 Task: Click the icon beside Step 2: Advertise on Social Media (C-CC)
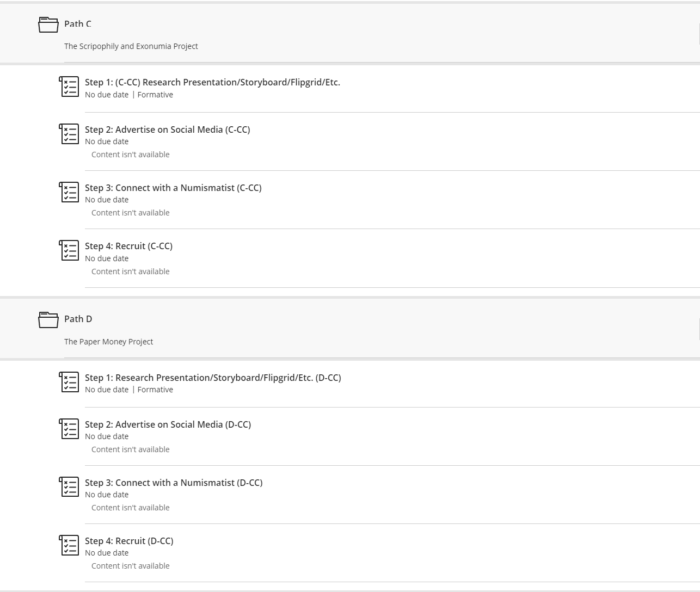coord(69,134)
